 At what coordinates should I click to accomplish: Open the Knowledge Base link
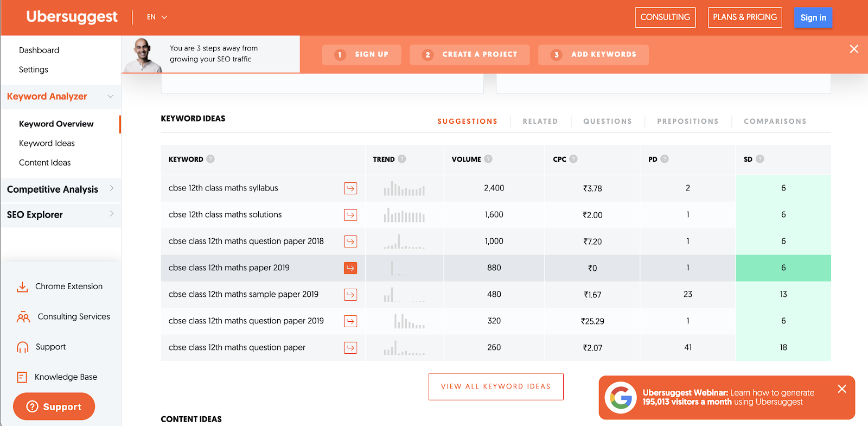point(66,377)
